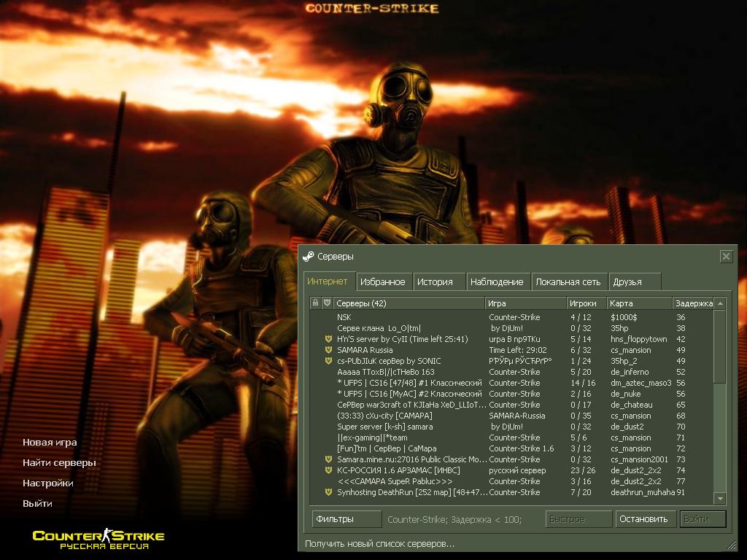This screenshot has height=560, width=747.
Task: Click the Steam logo in Серверы title bar
Action: click(x=309, y=257)
